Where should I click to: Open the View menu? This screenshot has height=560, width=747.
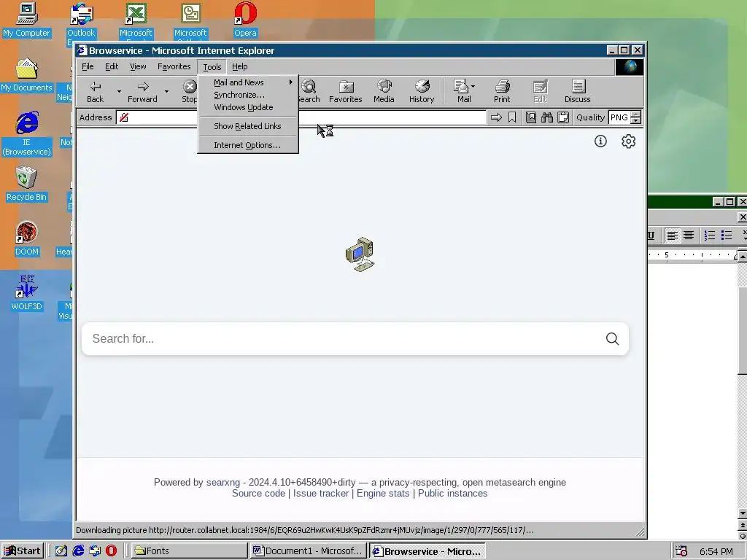coord(138,66)
